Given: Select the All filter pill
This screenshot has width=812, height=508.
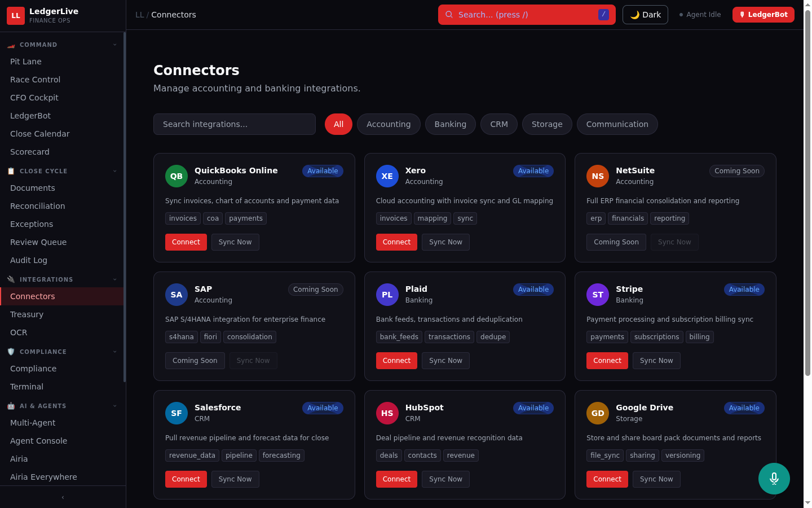Looking at the screenshot, I should (x=338, y=124).
